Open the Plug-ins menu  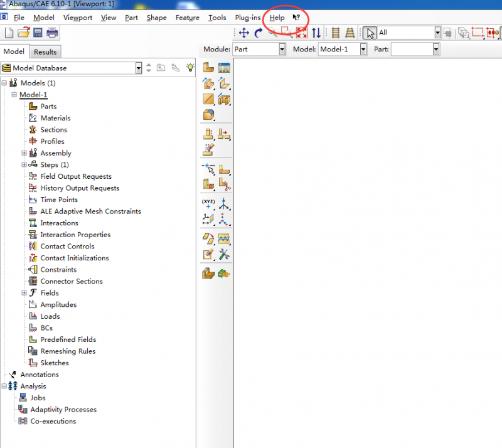point(248,18)
